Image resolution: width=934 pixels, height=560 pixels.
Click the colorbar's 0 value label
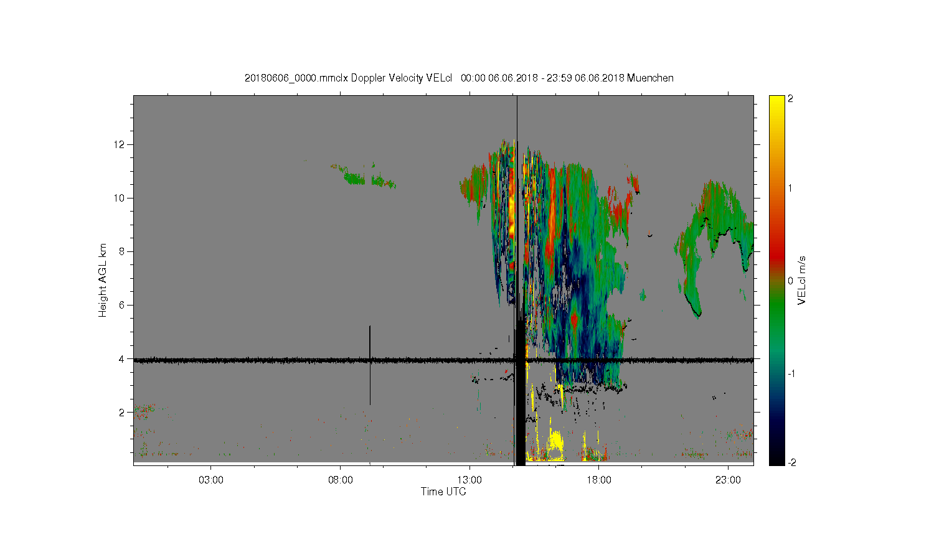(x=790, y=281)
